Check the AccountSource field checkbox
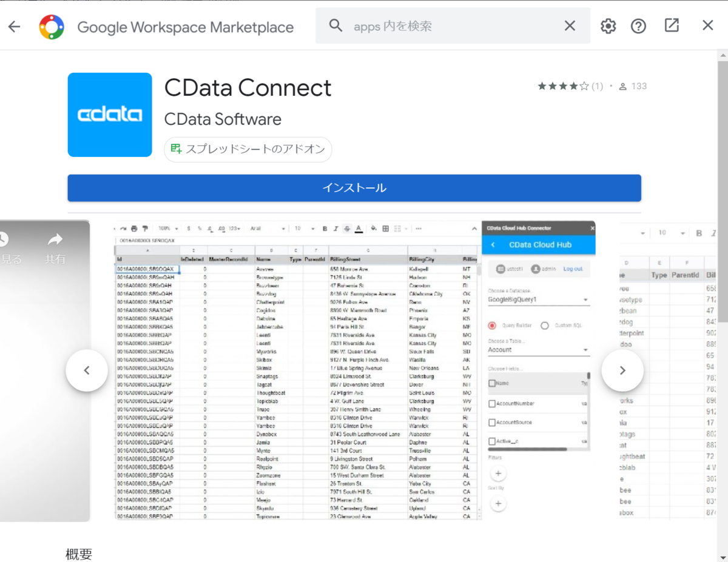 coord(492,422)
